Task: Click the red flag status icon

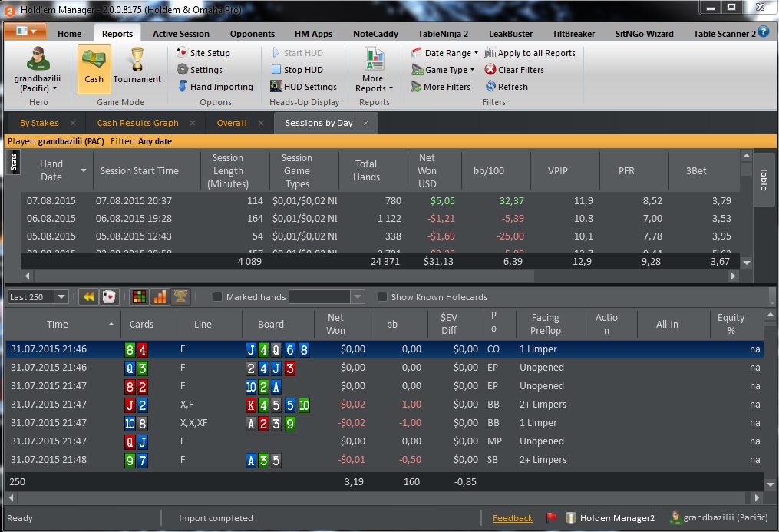Action: [552, 517]
